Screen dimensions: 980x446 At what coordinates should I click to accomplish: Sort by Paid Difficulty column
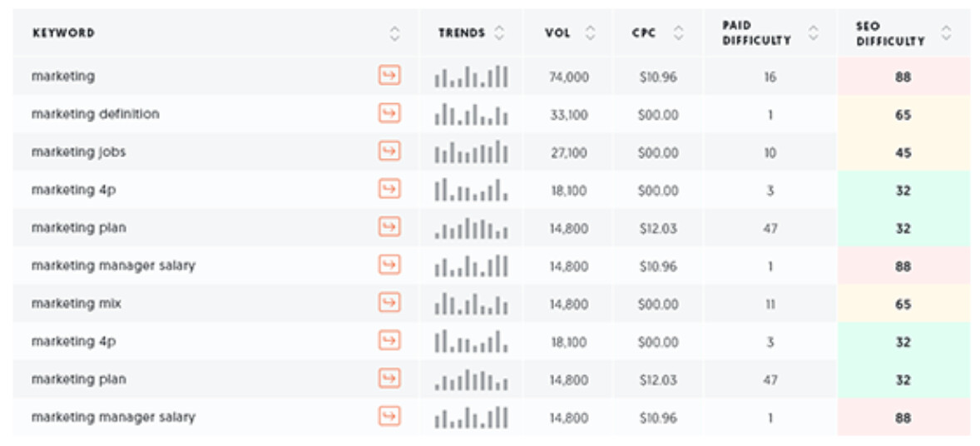click(813, 33)
